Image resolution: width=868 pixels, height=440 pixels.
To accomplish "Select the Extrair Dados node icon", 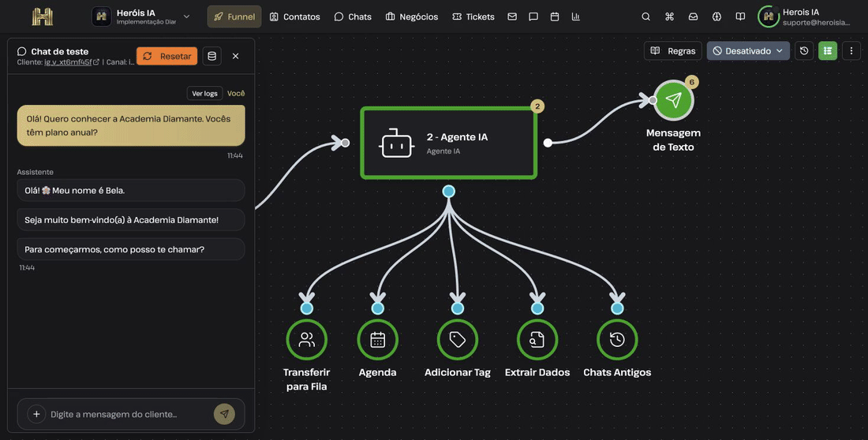I will coord(537,340).
